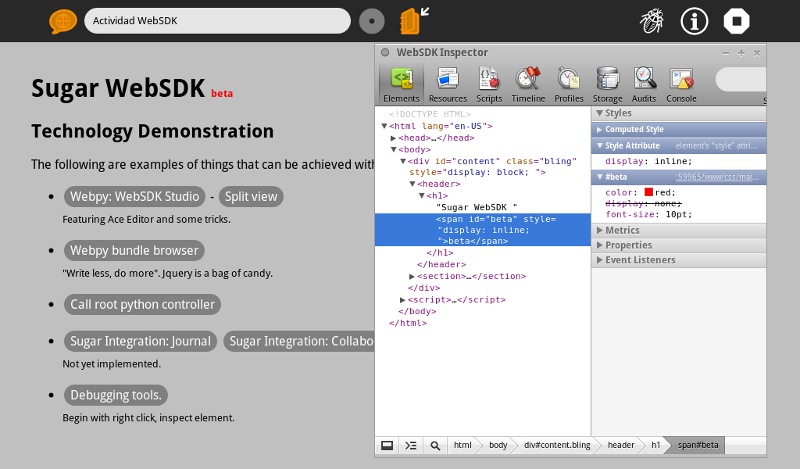The image size is (800, 469).
Task: Toggle the inspector dock-to-window button
Action: point(386,445)
